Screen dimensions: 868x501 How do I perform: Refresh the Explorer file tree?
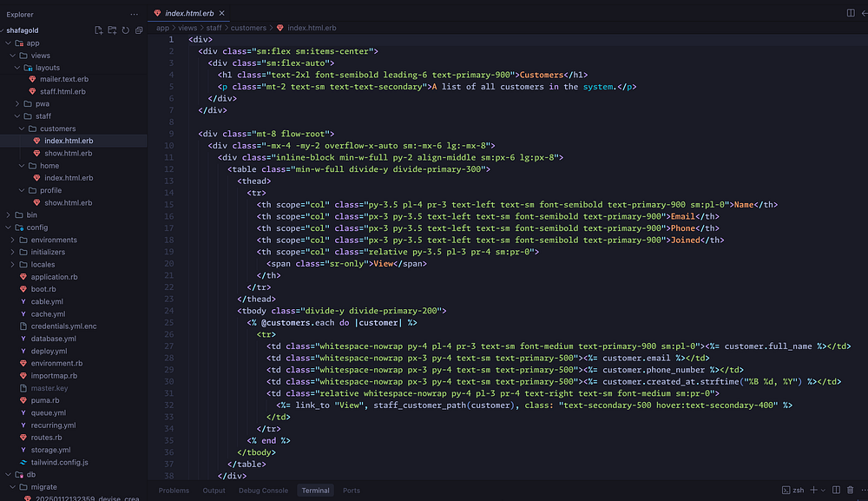[126, 30]
